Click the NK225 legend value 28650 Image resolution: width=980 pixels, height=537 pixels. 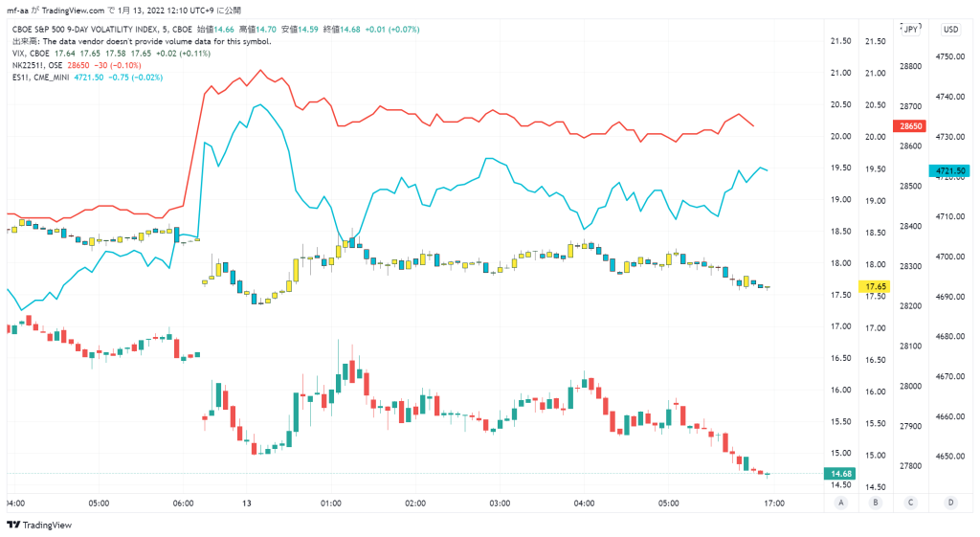pyautogui.click(x=78, y=65)
